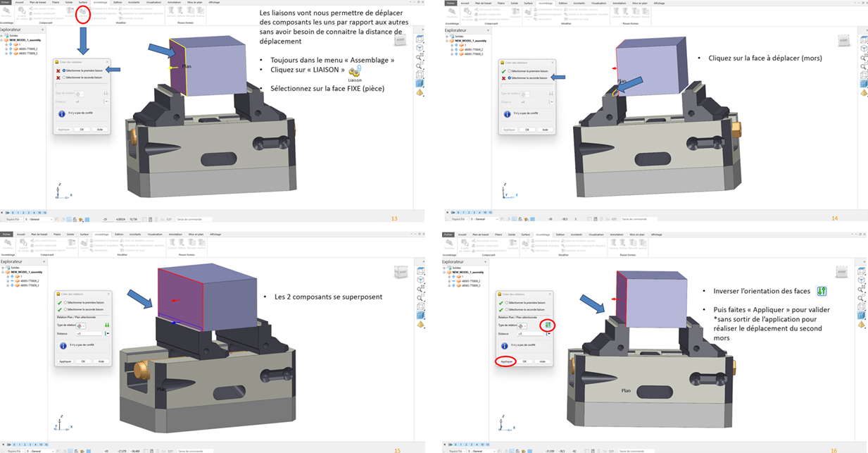The height and width of the screenshot is (453, 868).
Task: Open the Assemblage tab in slide 13's ribbon
Action: 100,3
